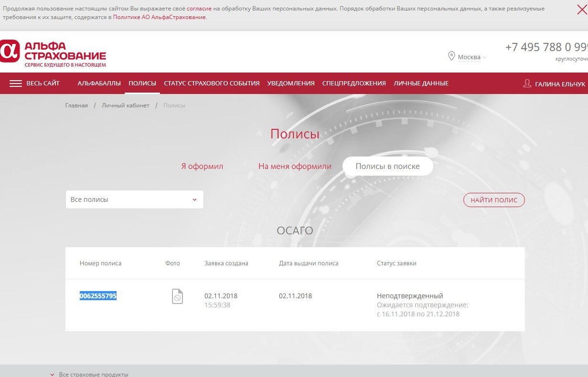This screenshot has width=588, height=377.
Task: Click the missing photo document icon
Action: (177, 296)
